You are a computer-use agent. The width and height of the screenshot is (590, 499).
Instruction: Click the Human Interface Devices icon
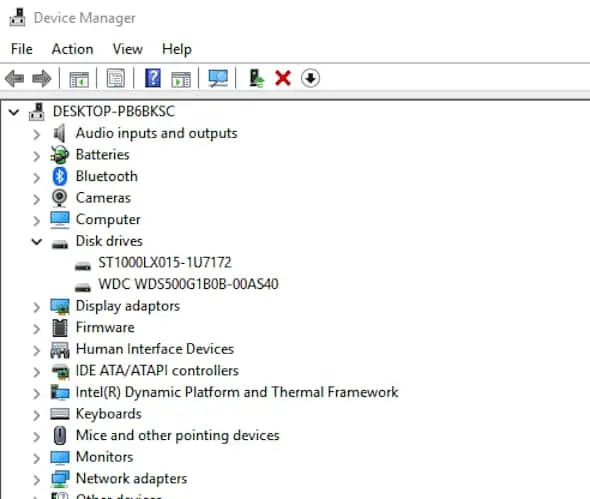(60, 350)
